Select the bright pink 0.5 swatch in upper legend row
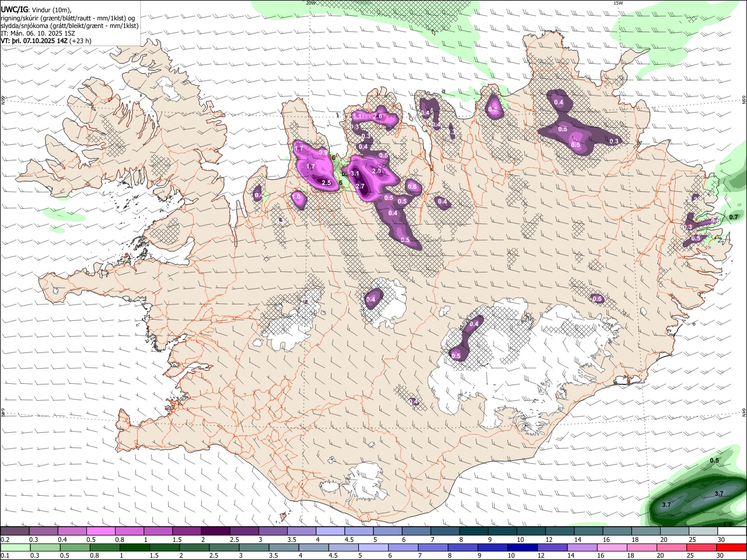747x560 pixels. pyautogui.click(x=100, y=531)
